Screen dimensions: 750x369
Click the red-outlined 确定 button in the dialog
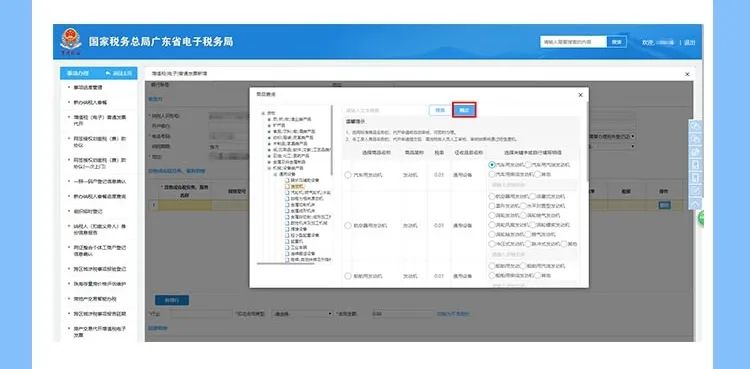(x=464, y=110)
